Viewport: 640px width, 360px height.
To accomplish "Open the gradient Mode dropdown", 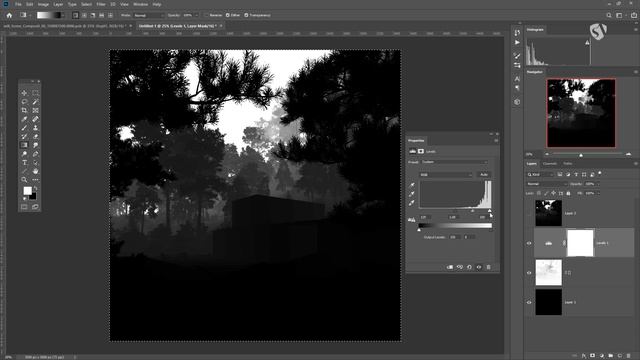I will pyautogui.click(x=149, y=15).
